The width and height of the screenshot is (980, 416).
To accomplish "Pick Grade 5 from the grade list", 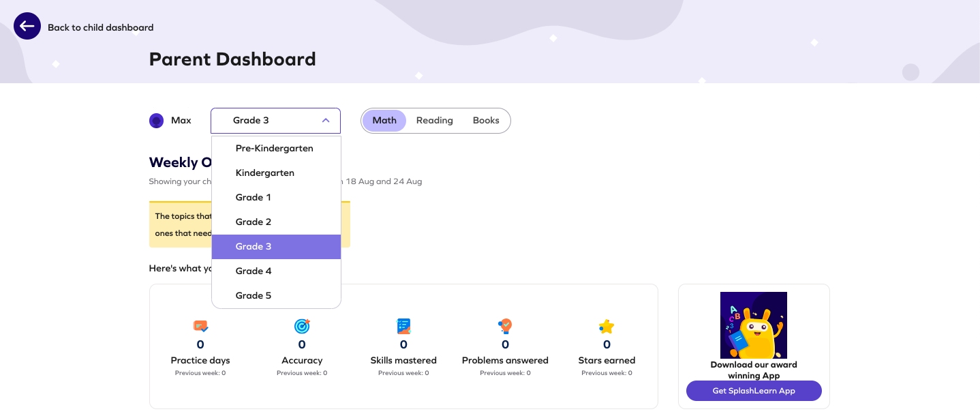I will coord(253,295).
